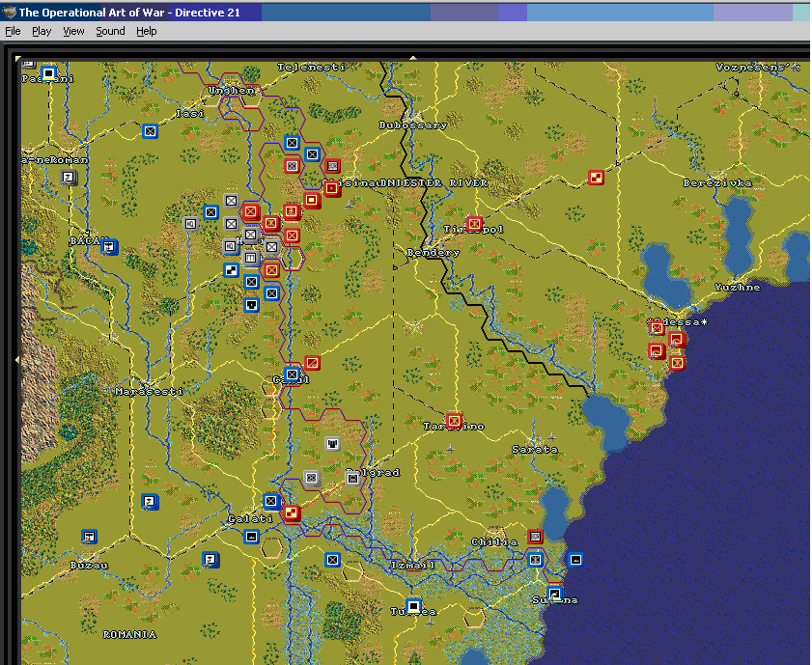Image resolution: width=812 pixels, height=665 pixels.
Task: Select gray engineer unit with bracket symbol
Action: coord(251,257)
